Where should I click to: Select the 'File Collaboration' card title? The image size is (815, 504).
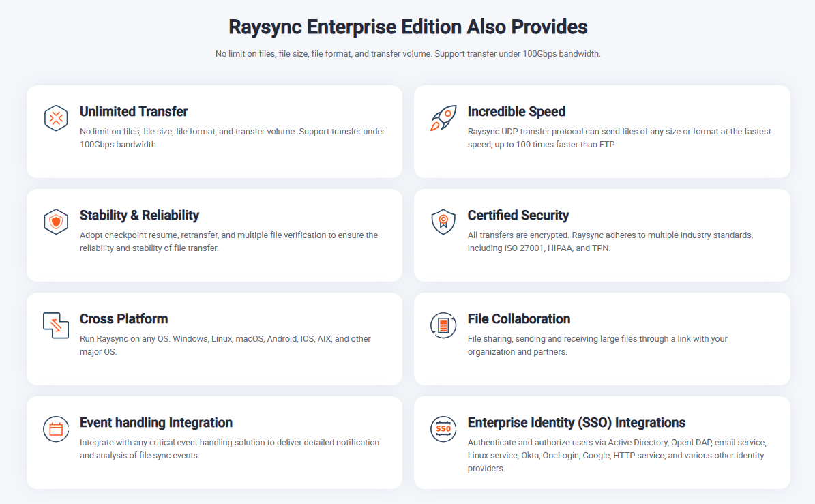click(519, 319)
